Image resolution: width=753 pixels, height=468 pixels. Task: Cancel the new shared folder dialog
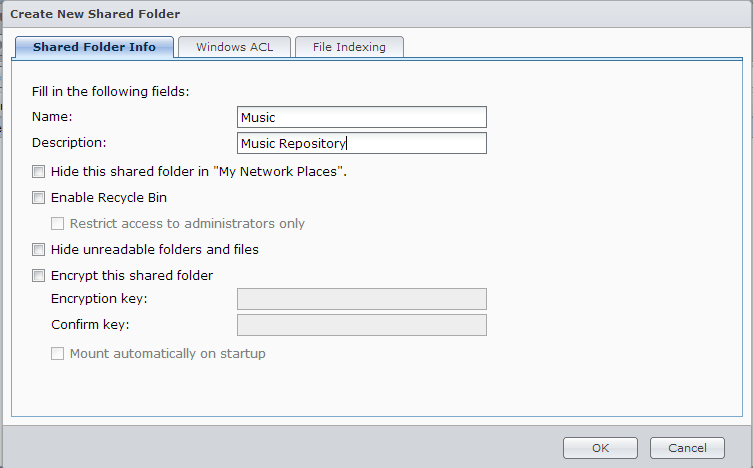coord(686,448)
